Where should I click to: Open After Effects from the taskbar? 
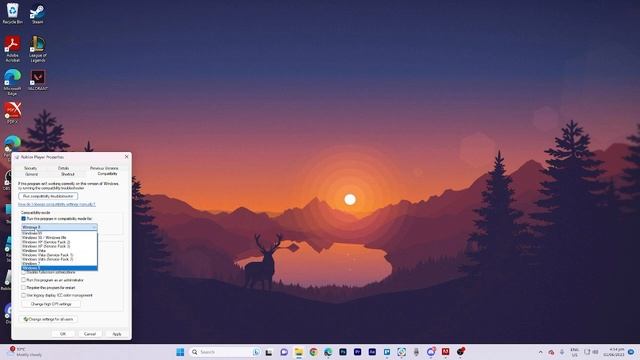pos(372,352)
